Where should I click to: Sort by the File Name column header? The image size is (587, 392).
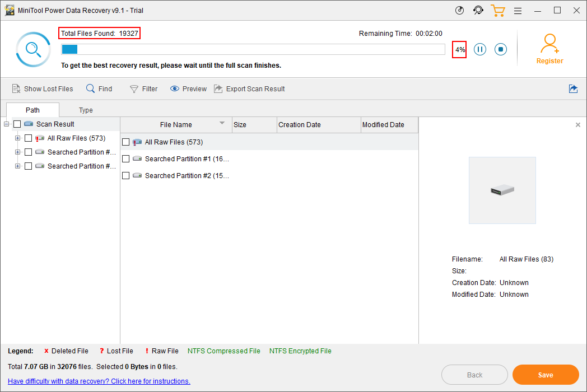click(x=176, y=125)
